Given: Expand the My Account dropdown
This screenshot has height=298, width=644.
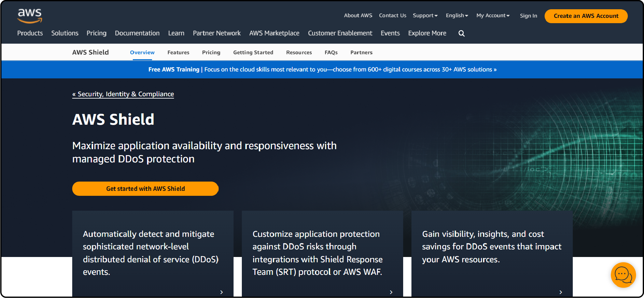Looking at the screenshot, I should tap(493, 16).
